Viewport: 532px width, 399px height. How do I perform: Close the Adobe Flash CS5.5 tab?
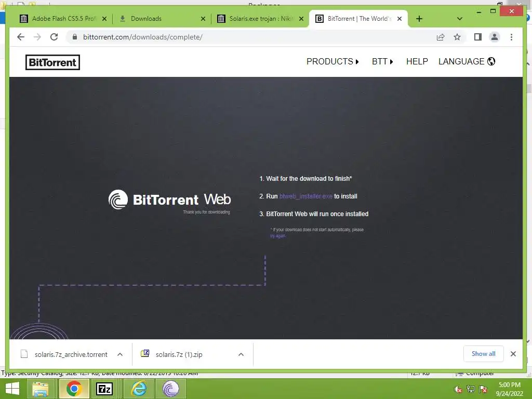click(x=104, y=19)
